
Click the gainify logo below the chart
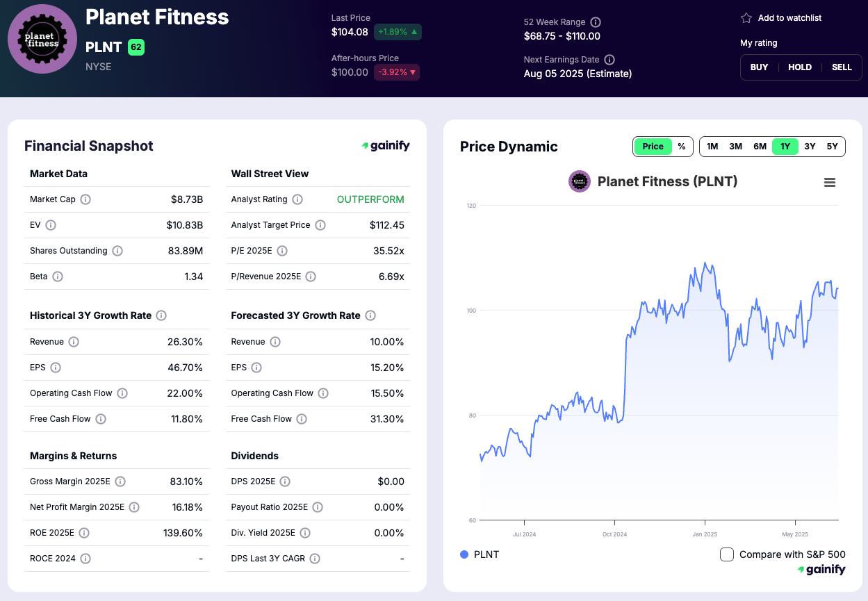pyautogui.click(x=821, y=570)
